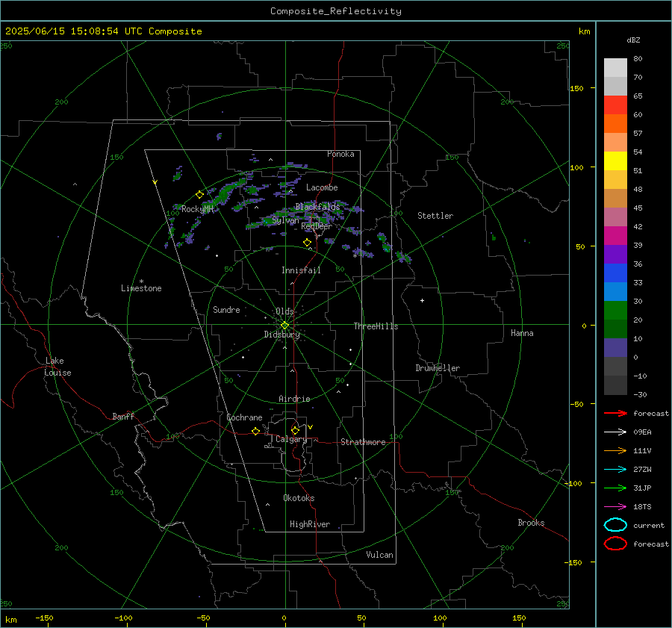The image size is (672, 628).
Task: Click the asterisk marker above Limestone
Action: [141, 282]
